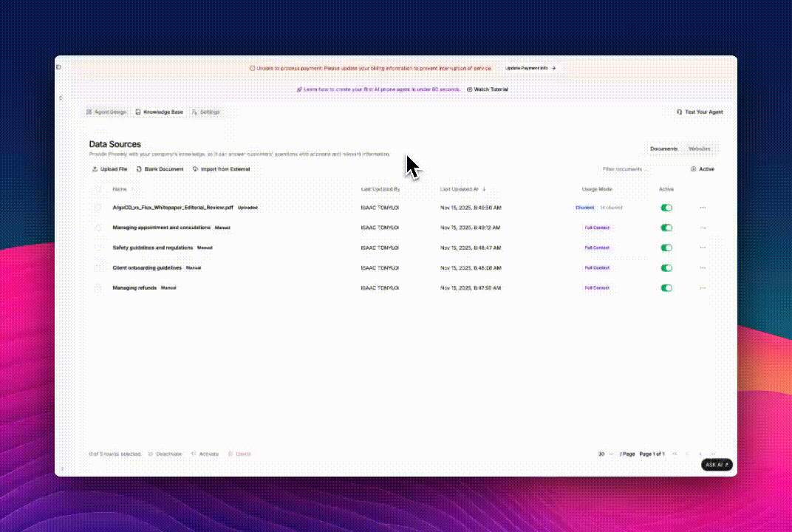
Task: Sort by Last Updated At column arrow
Action: (484, 189)
